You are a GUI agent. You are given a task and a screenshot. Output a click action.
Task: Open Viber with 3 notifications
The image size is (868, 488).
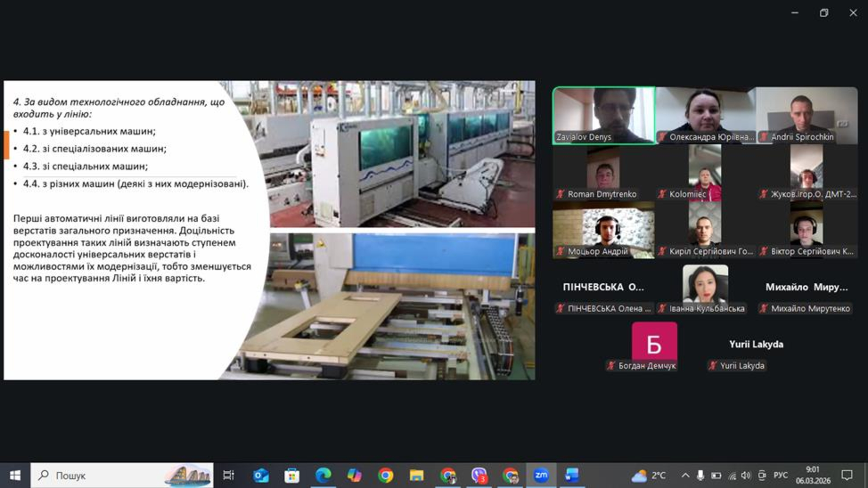[x=479, y=475]
